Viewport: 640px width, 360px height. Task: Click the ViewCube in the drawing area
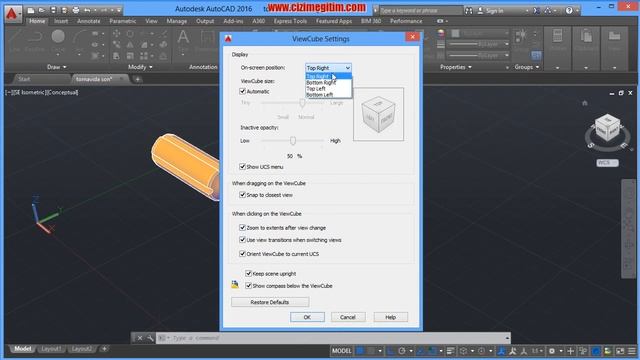point(607,127)
